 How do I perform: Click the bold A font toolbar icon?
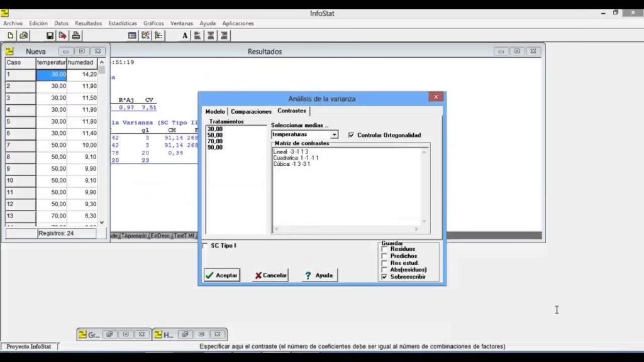(185, 36)
